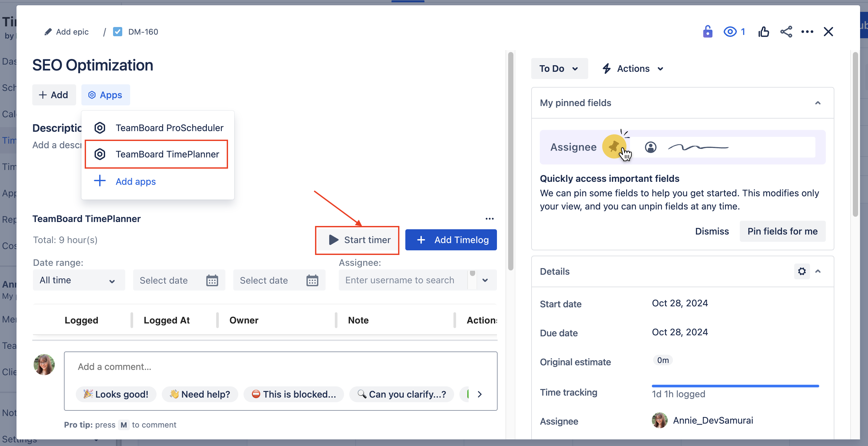This screenshot has height=446, width=868.
Task: Click the right panel vertical scrollbar
Action: [855, 134]
